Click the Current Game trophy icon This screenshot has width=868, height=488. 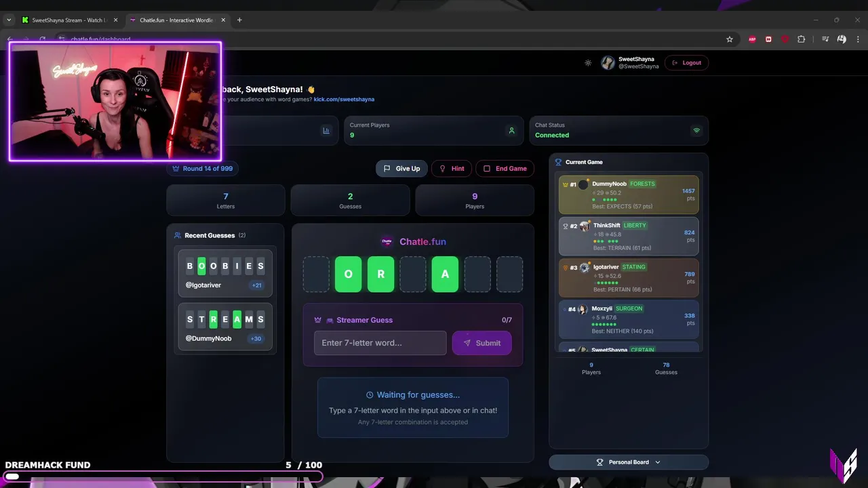coord(559,163)
